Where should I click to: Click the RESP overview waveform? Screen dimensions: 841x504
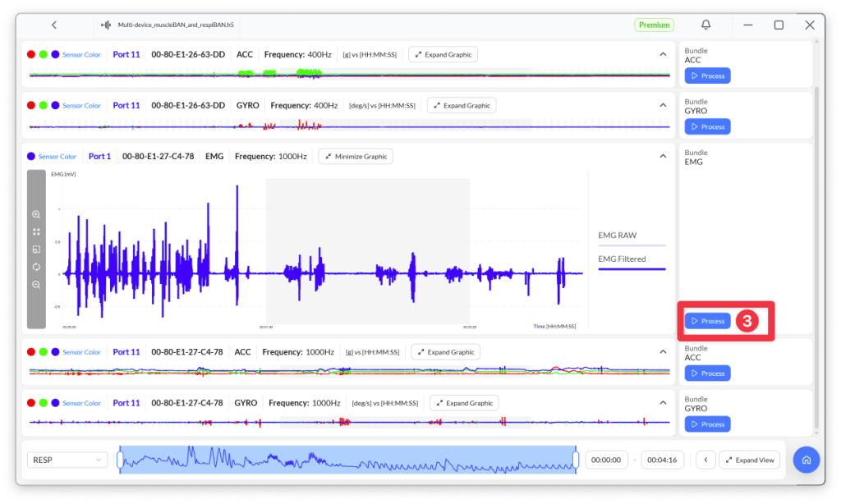pos(347,460)
